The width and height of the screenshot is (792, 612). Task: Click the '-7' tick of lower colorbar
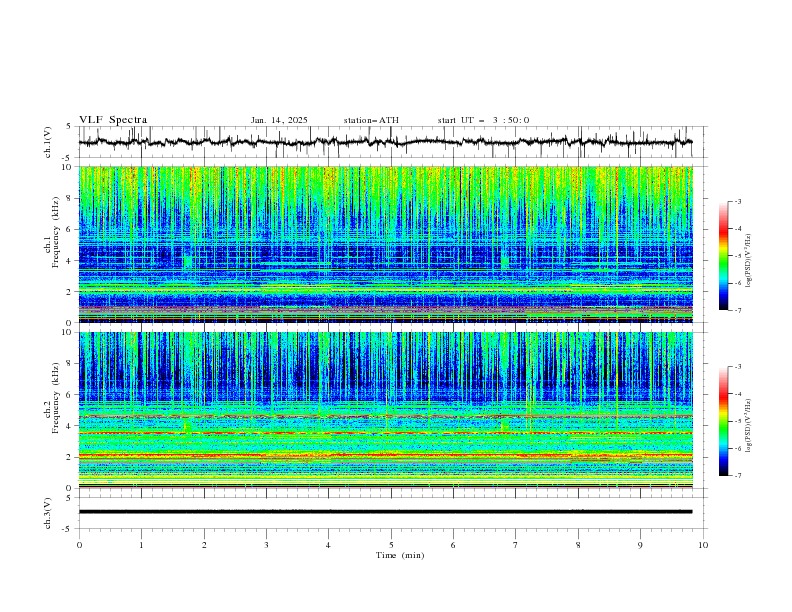(738, 476)
